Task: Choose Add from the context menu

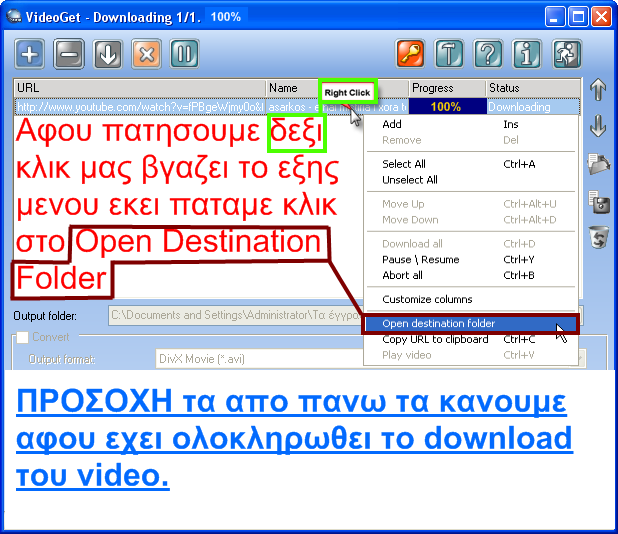Action: pyautogui.click(x=471, y=124)
